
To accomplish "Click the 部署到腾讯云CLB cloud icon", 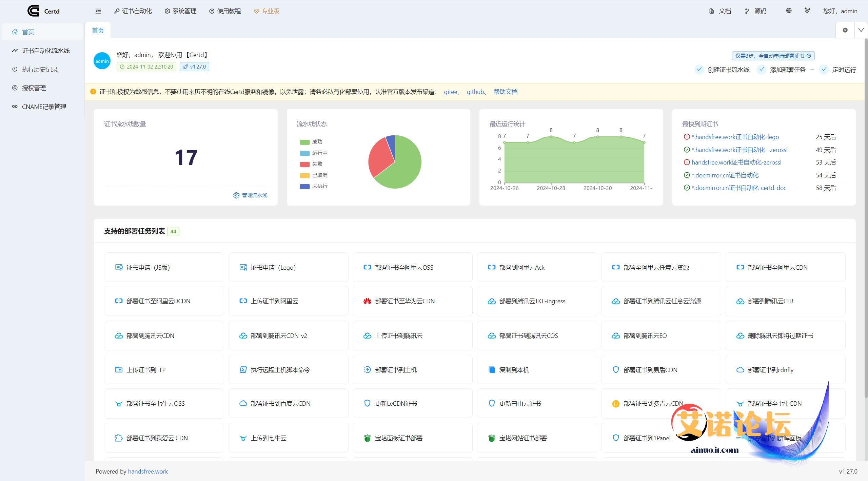I will [x=740, y=301].
